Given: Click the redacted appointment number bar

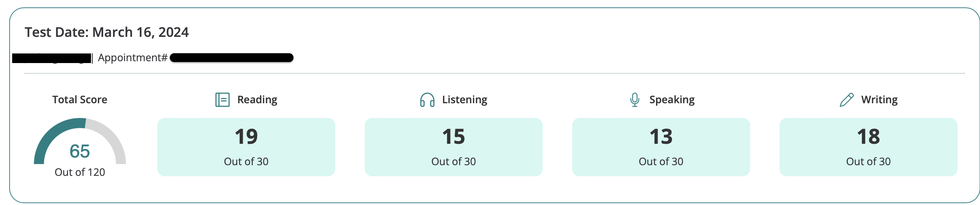Looking at the screenshot, I should tap(231, 58).
